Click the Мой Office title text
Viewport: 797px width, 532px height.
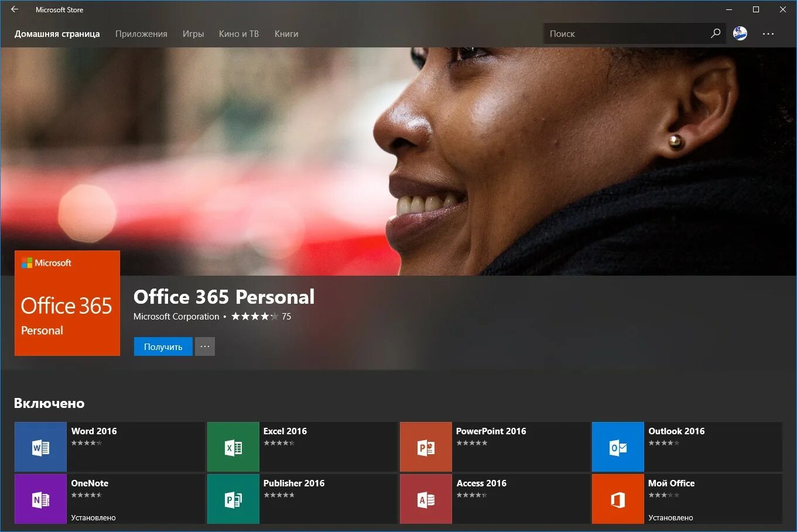click(x=672, y=483)
